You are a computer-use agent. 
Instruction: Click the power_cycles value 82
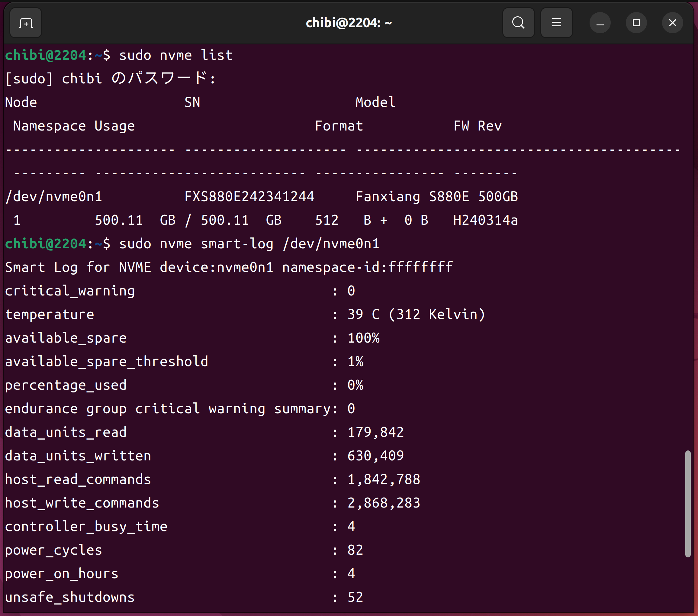(x=355, y=550)
